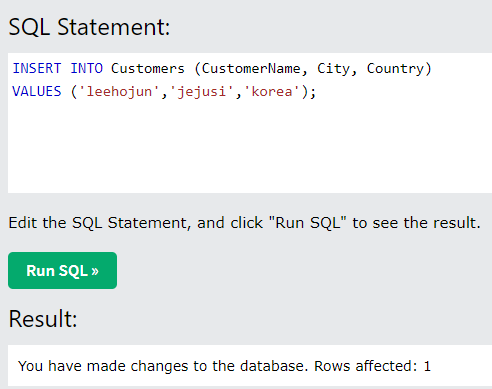Click the 'SQL Statement:' heading
This screenshot has width=492, height=389.
[89, 27]
